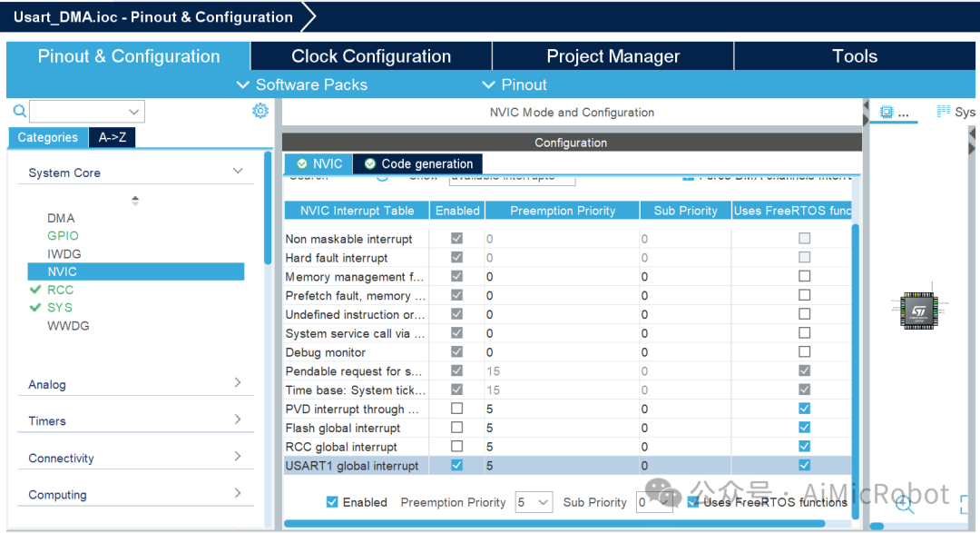Select the USART1 global interrupt row
Viewport: 980px width, 533px height.
567,466
